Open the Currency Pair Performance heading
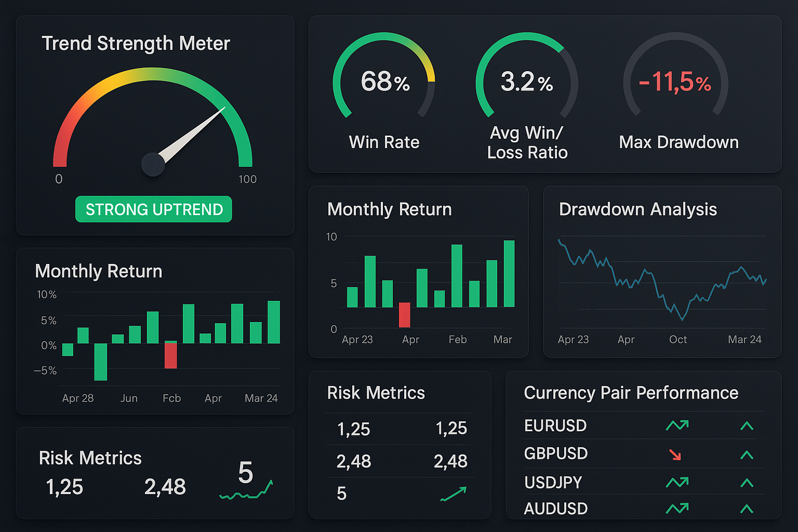This screenshot has height=532, width=798. click(x=631, y=393)
